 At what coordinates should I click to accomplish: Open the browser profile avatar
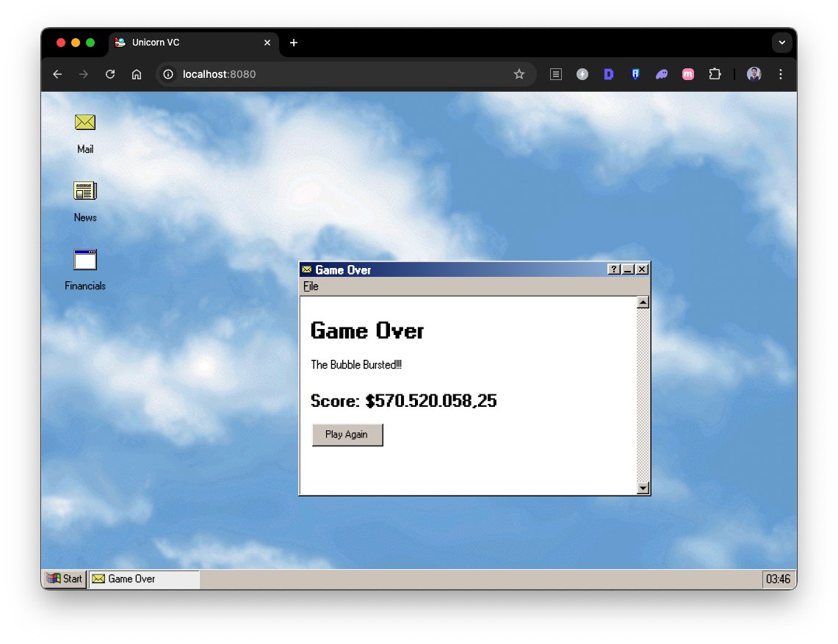tap(754, 74)
